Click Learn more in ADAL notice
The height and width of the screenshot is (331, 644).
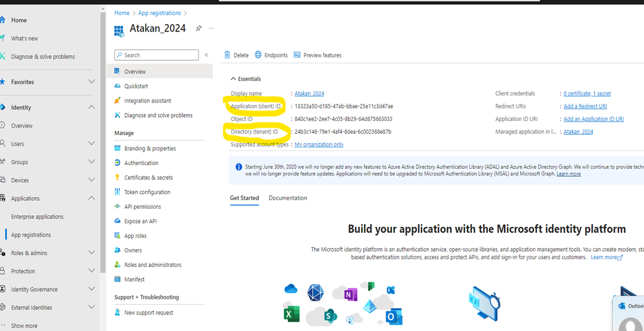(569, 174)
